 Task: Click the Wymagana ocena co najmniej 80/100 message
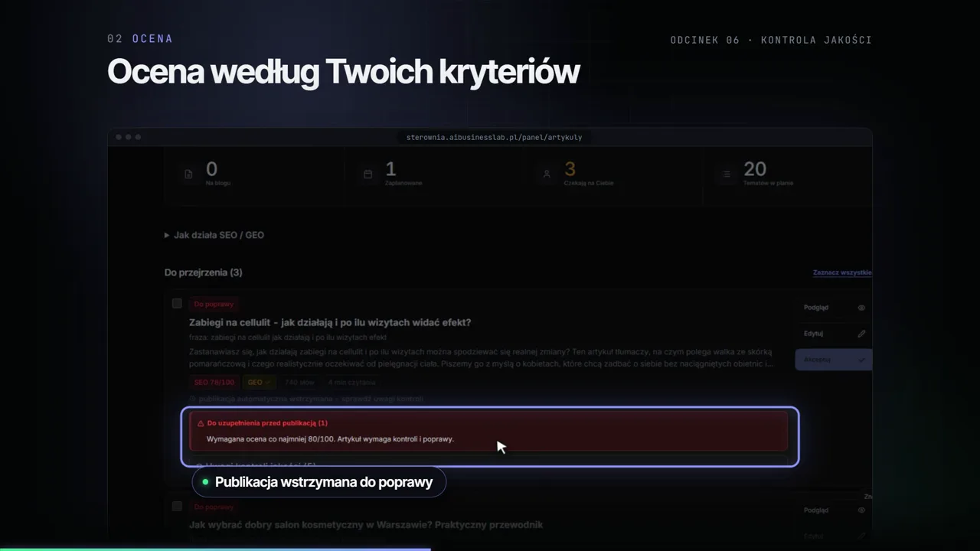330,439
